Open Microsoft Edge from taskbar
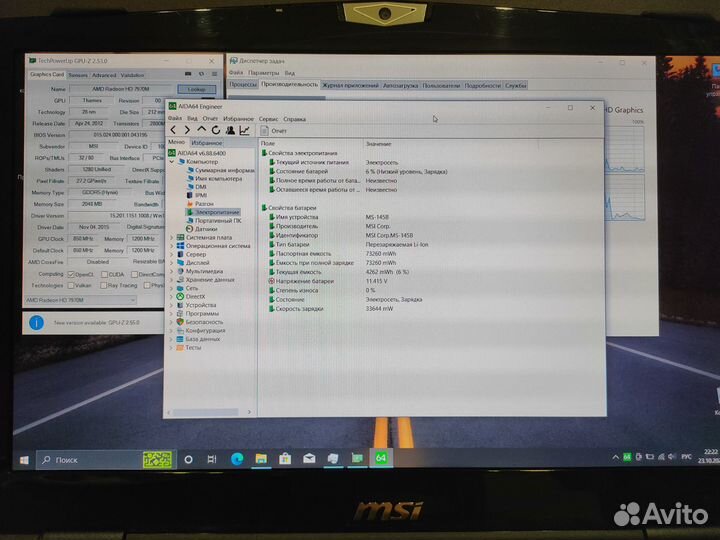The width and height of the screenshot is (720, 540). click(237, 459)
